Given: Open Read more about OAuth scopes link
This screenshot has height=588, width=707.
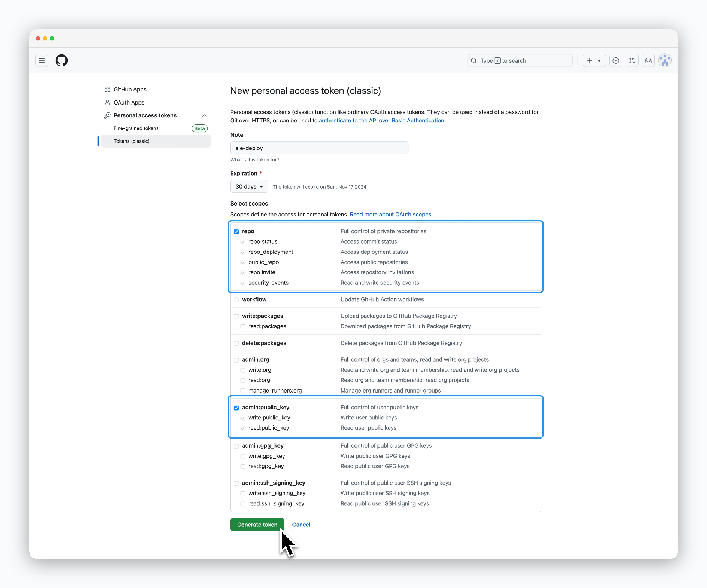Looking at the screenshot, I should [391, 214].
